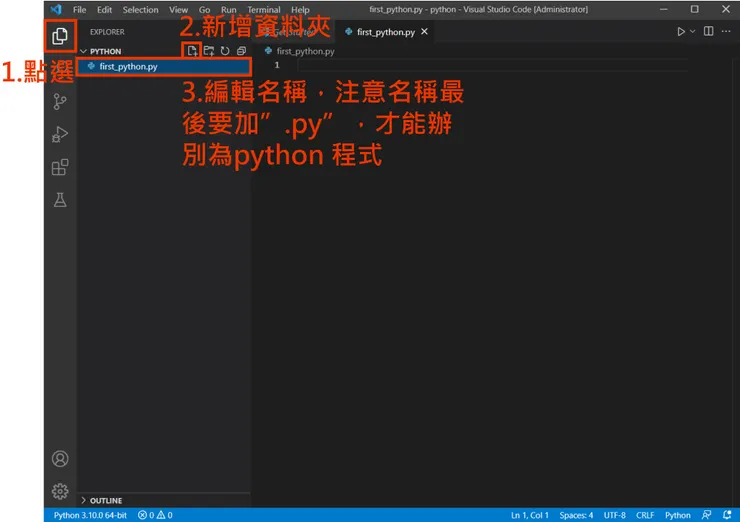
Task: Open the Accounts menu icon
Action: pyautogui.click(x=60, y=459)
